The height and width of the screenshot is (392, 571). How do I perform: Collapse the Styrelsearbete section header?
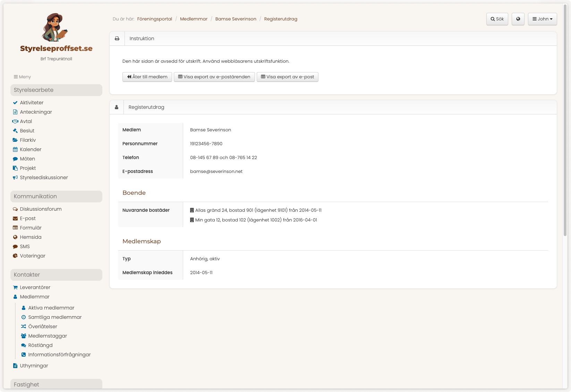pos(56,90)
